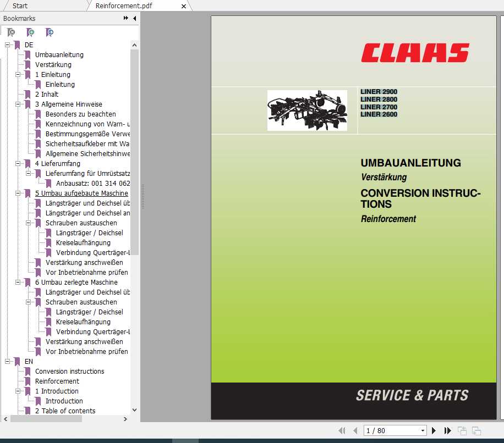
Task: Collapse Schrauben austauschen under section 5
Action: (28, 223)
